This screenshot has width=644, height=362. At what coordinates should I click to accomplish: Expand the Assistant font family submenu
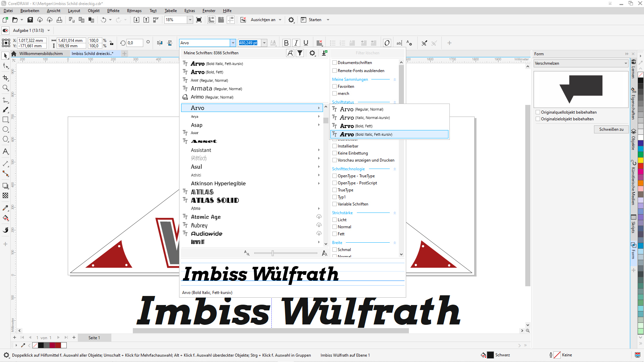coord(319,150)
